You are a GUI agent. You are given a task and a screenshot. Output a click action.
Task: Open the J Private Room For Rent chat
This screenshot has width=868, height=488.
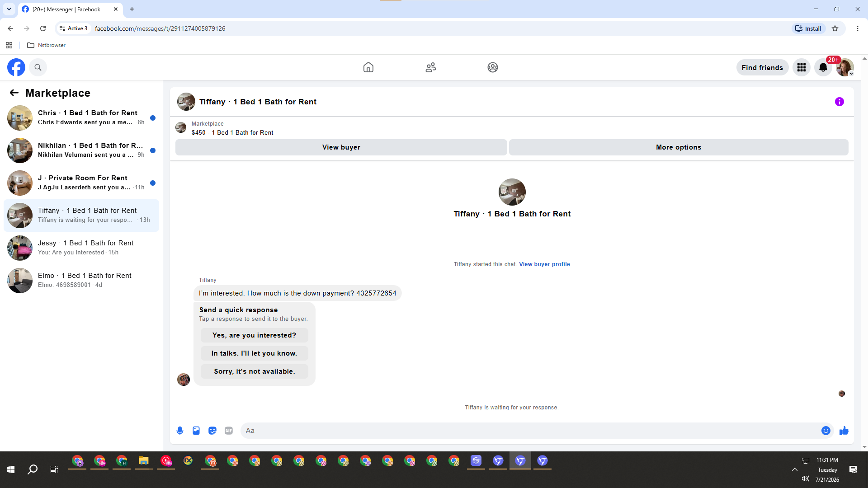tap(81, 183)
